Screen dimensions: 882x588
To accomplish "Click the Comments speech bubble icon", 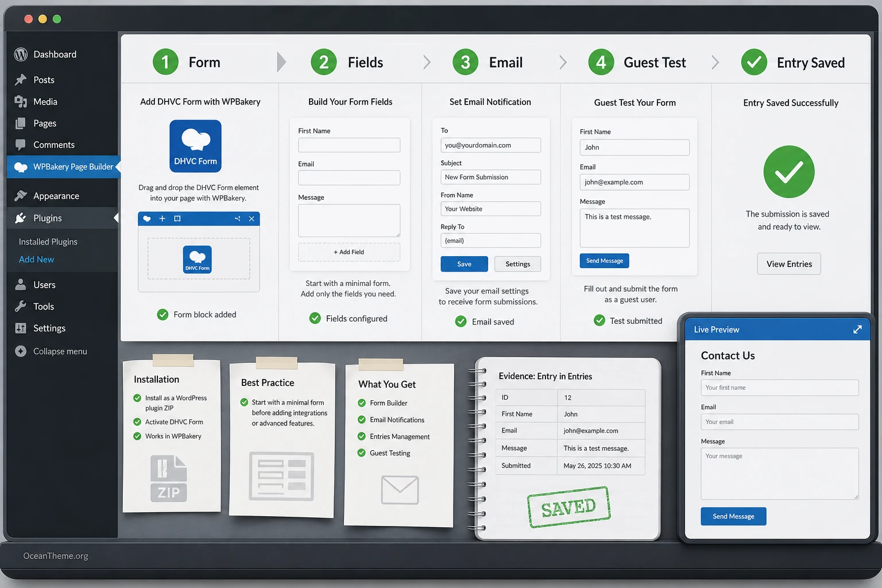I will click(x=21, y=145).
